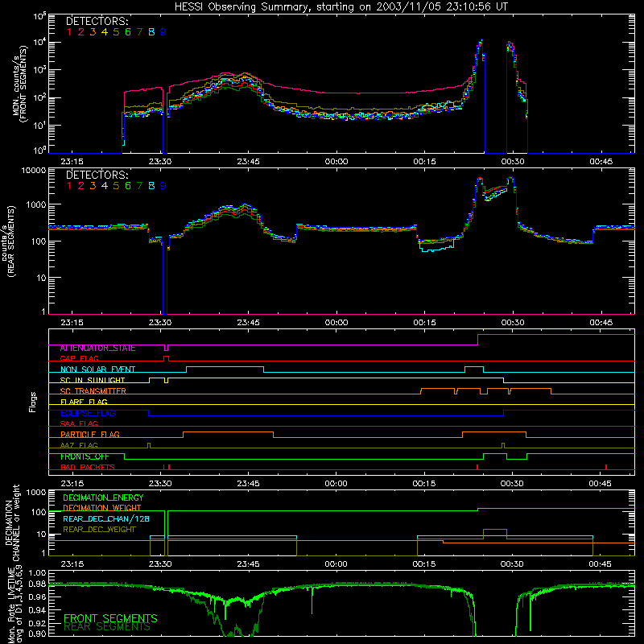
Task: Select the BAD_PACKETS flag label
Action: [x=88, y=468]
